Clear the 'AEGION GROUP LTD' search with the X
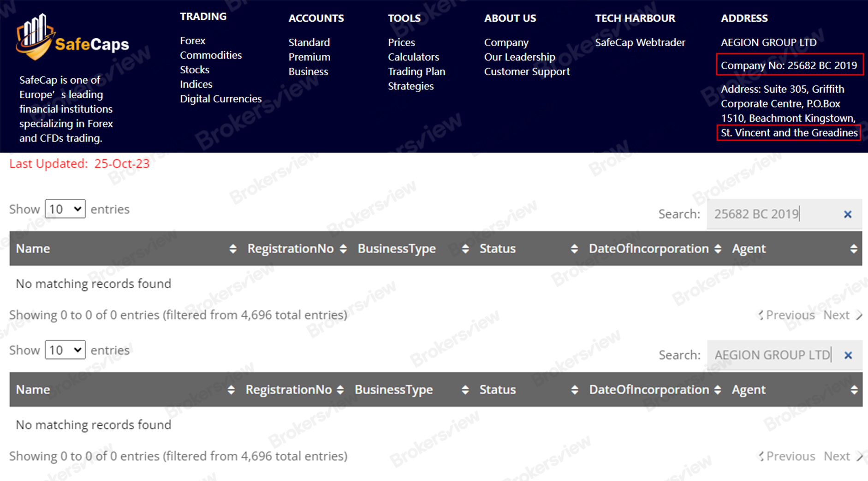 pos(848,356)
